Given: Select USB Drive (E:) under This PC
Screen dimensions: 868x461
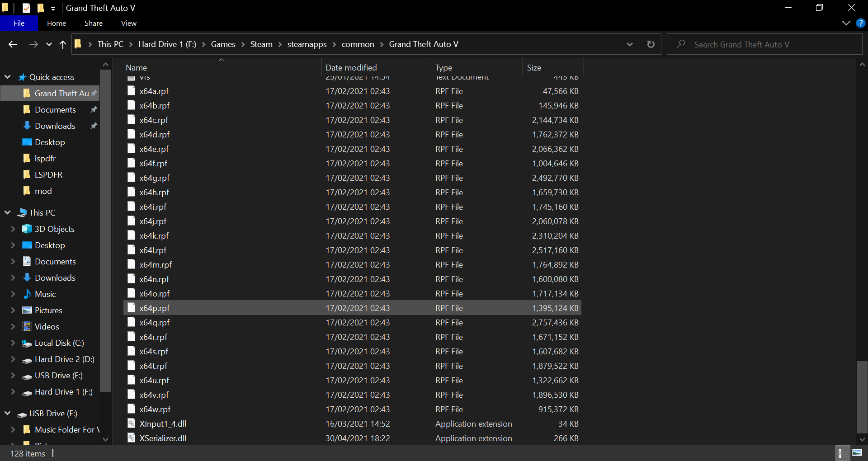Looking at the screenshot, I should pyautogui.click(x=58, y=376).
